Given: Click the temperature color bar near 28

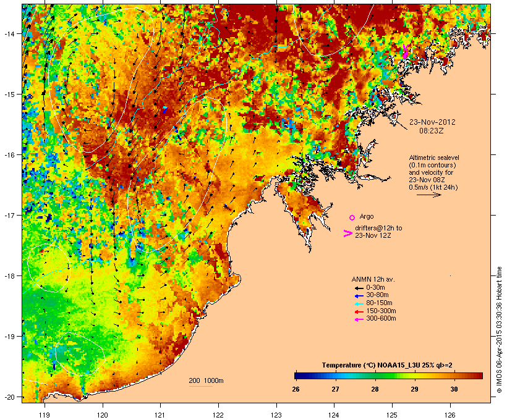Looking at the screenshot, I should coord(375,376).
